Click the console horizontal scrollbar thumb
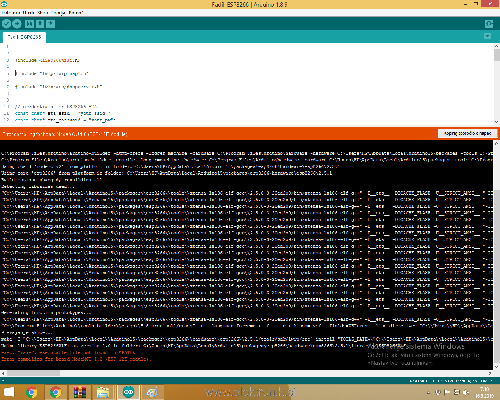This screenshot has width=500, height=400. pos(33,373)
